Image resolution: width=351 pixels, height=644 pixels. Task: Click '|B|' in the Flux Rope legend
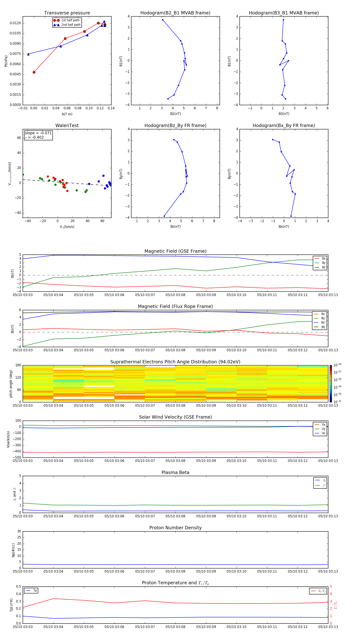point(323,327)
